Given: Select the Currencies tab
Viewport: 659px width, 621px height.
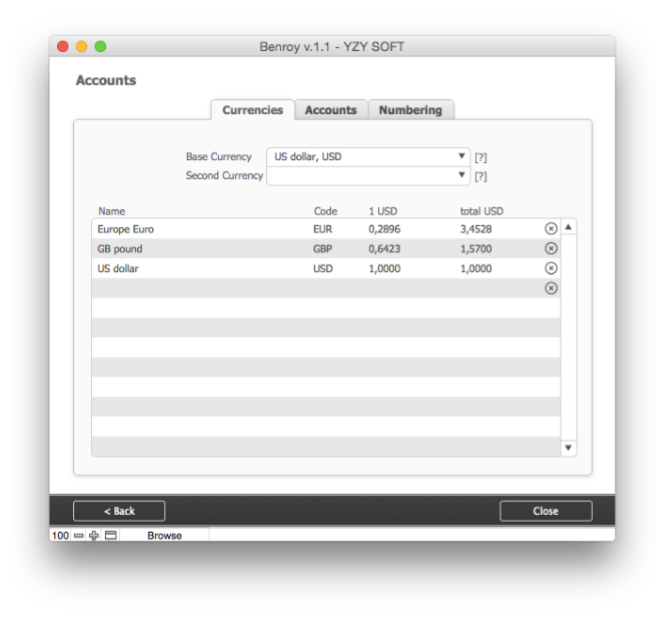Looking at the screenshot, I should (252, 110).
